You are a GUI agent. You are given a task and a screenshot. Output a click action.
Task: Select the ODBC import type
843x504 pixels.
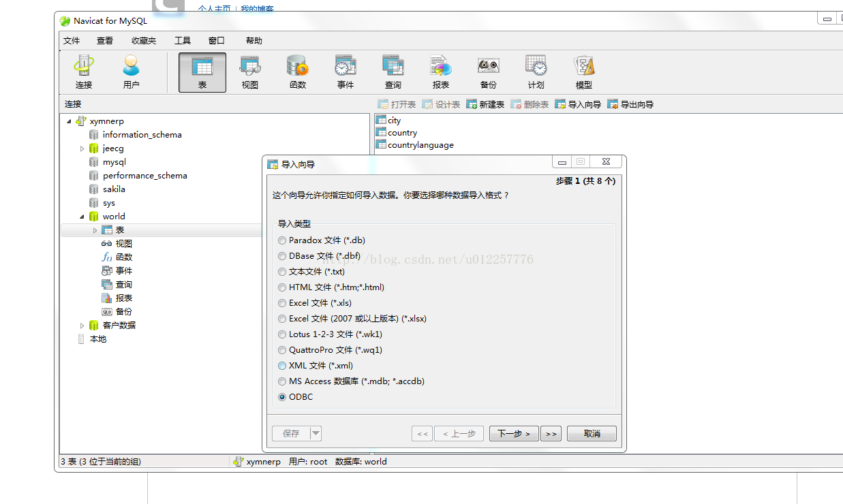pos(282,397)
